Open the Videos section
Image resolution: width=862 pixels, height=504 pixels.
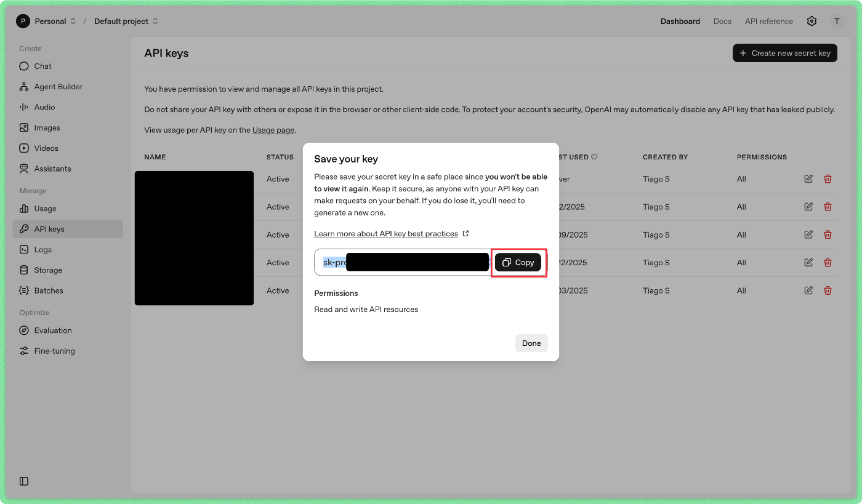click(x=45, y=148)
